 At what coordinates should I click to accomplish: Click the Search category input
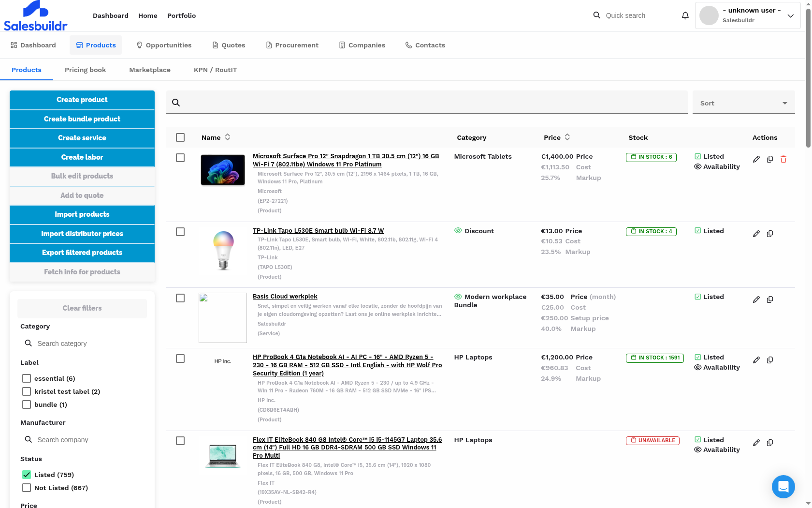82,343
